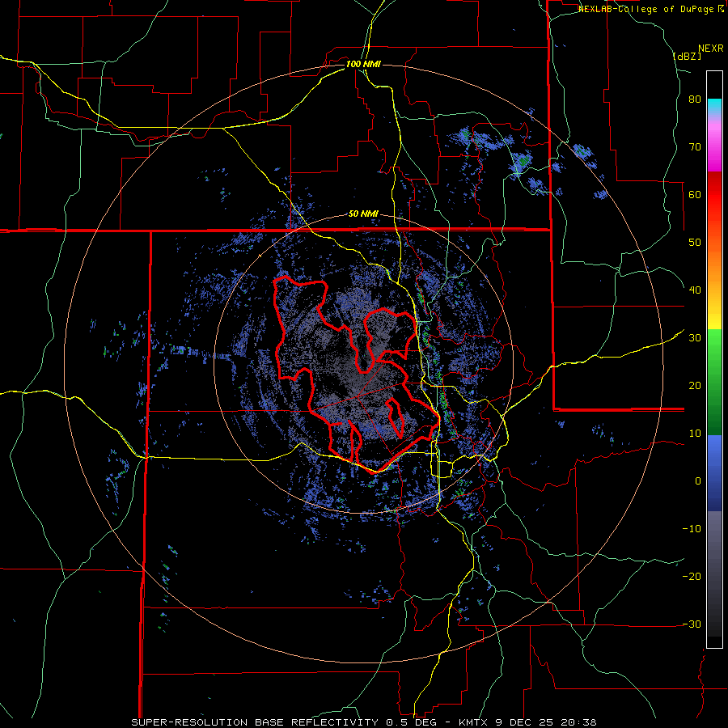The height and width of the screenshot is (728, 728).
Task: Click the 50 NMI range ring label
Action: (x=363, y=214)
